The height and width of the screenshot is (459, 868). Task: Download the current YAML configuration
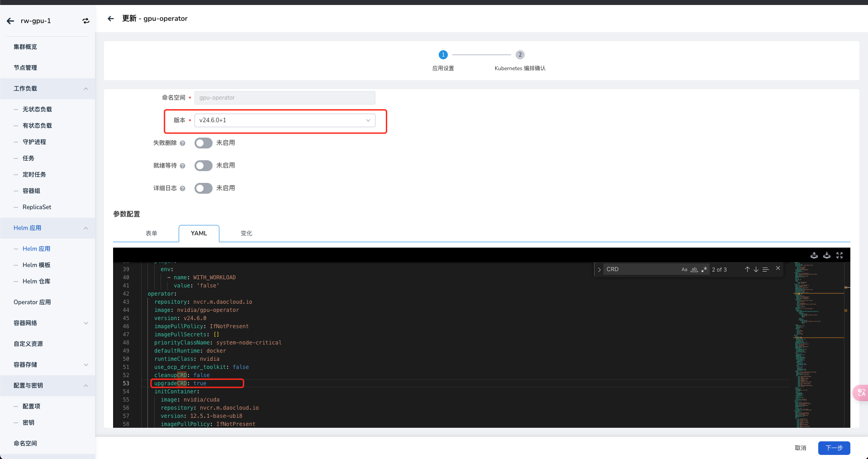(827, 255)
